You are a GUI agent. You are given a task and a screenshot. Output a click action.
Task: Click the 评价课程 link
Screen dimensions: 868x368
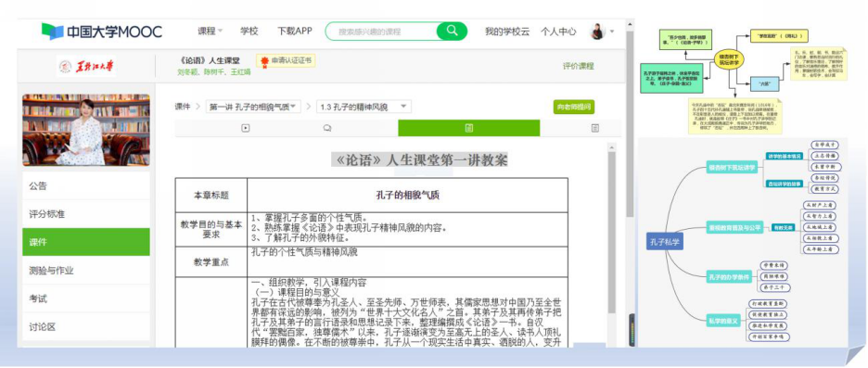579,66
